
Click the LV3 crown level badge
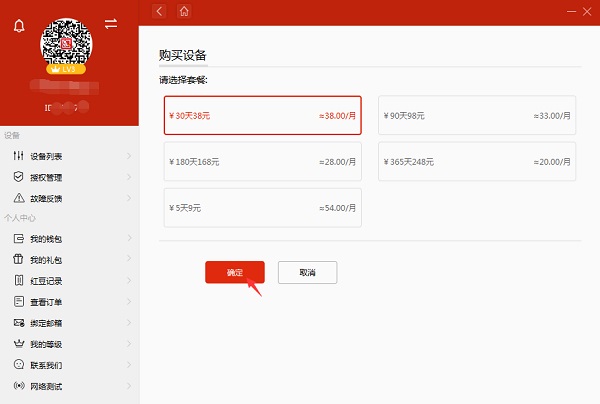click(66, 69)
